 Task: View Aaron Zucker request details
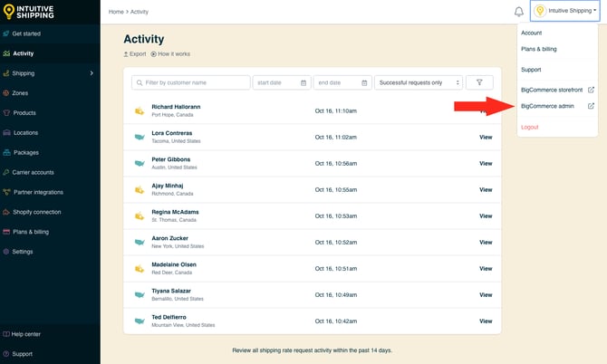486,243
